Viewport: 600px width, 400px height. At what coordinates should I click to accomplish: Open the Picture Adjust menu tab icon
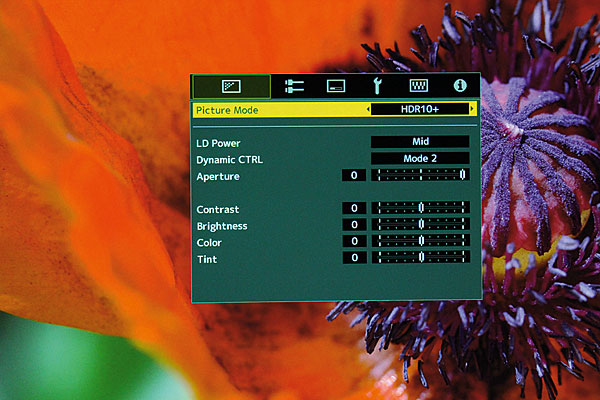point(232,87)
